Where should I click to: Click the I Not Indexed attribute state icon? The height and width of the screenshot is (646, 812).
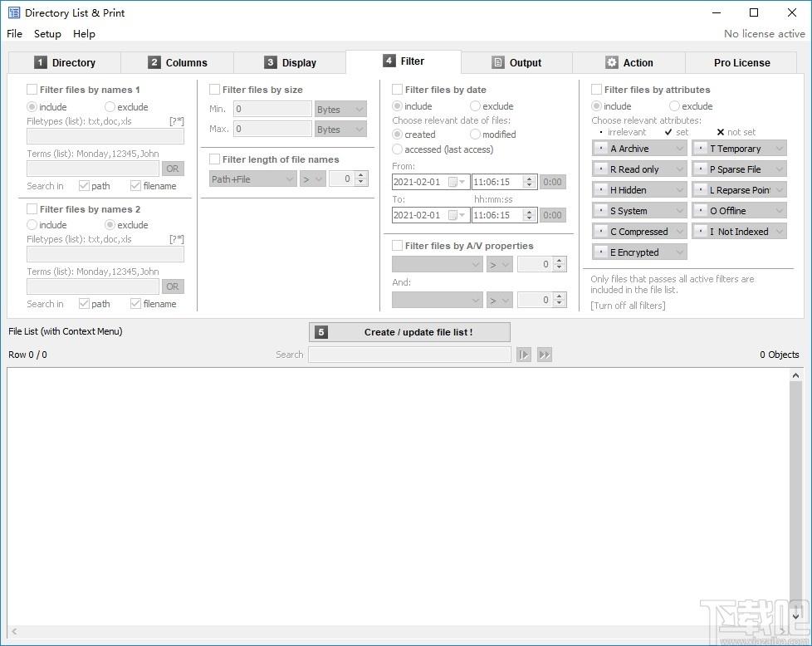tap(700, 231)
